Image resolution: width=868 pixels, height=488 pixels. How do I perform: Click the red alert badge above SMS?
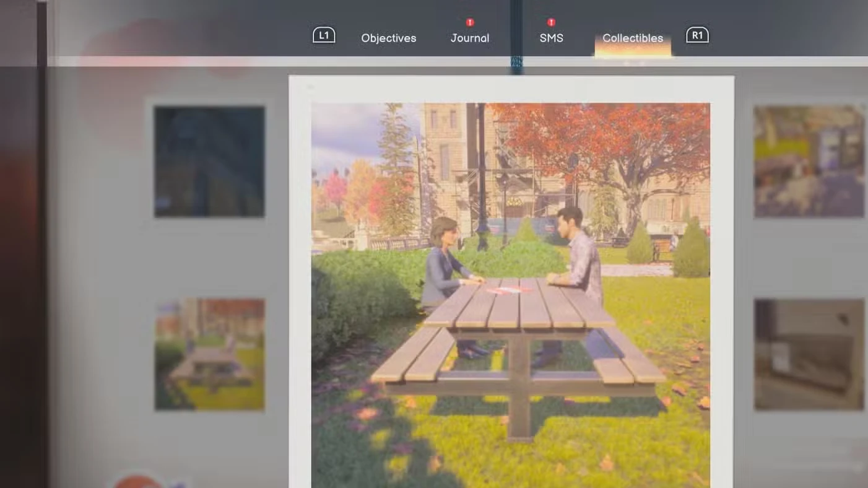tap(551, 22)
